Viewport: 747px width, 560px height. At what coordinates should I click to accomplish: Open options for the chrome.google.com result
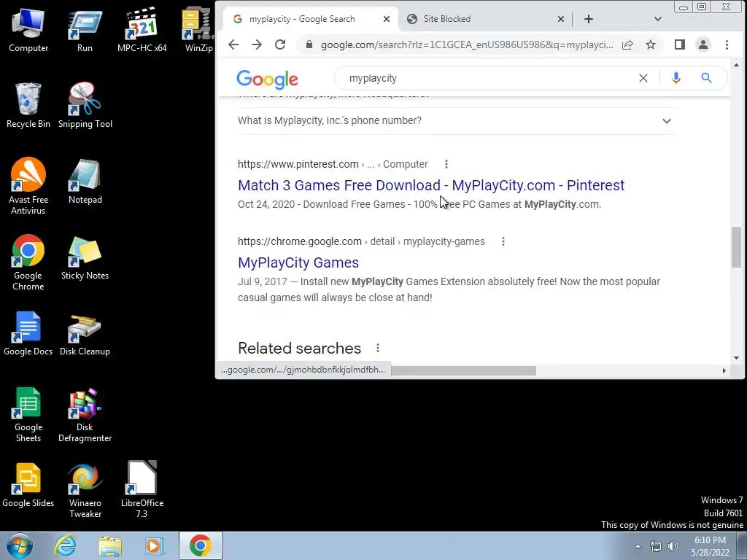503,241
